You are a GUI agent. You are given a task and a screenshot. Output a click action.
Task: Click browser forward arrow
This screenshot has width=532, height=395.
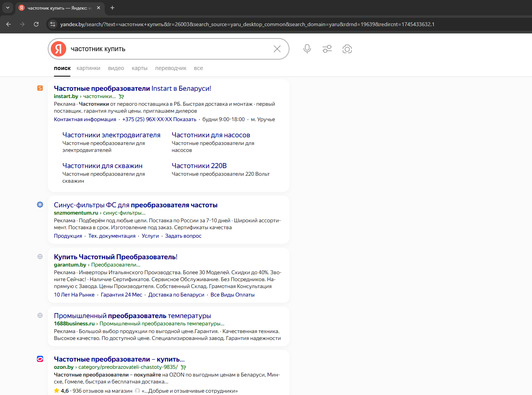click(22, 24)
